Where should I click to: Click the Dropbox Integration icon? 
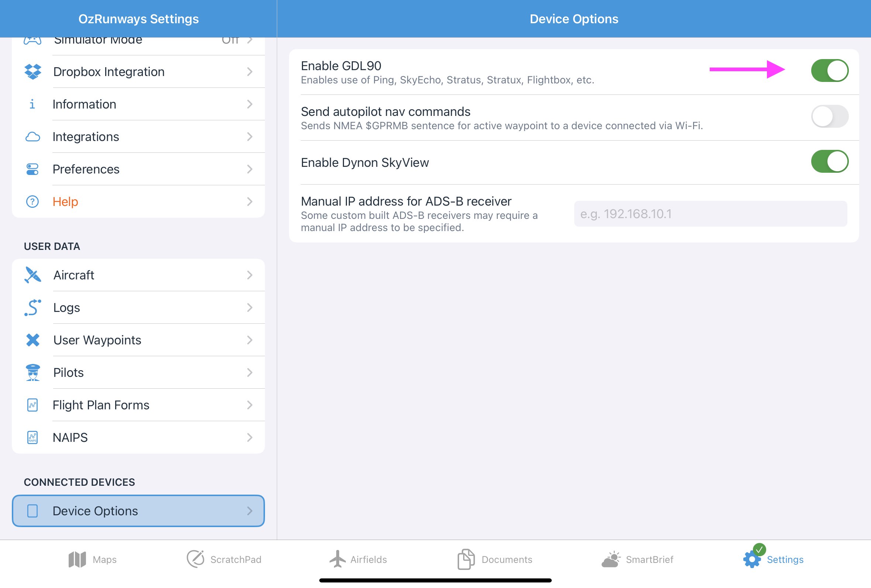pos(32,72)
